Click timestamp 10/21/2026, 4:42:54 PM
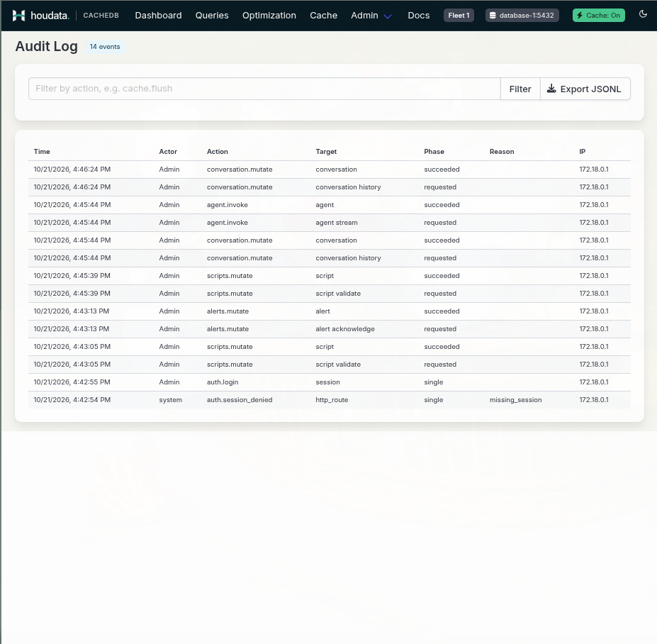Image resolution: width=657 pixels, height=644 pixels. point(72,400)
